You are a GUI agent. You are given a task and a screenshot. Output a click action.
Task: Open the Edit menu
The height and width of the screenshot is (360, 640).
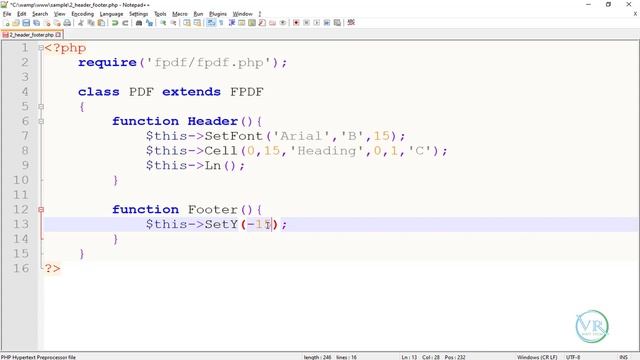pyautogui.click(x=21, y=14)
